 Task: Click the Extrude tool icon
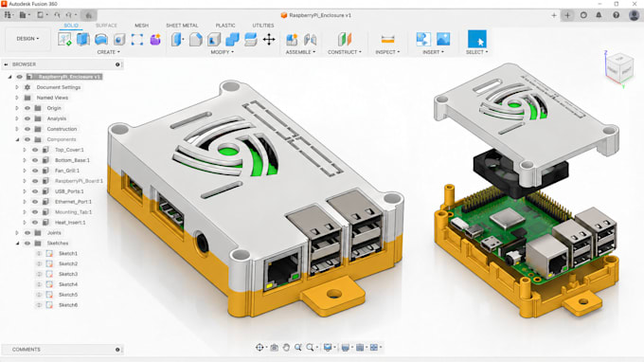click(83, 40)
